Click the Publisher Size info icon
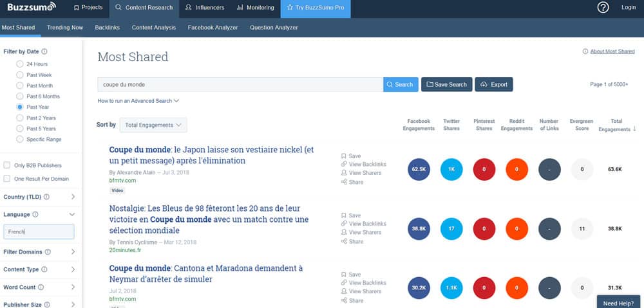 47,305
